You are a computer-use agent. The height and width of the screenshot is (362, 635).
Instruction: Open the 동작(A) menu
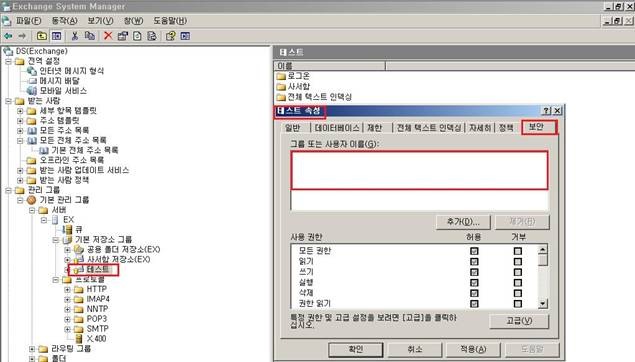(64, 21)
